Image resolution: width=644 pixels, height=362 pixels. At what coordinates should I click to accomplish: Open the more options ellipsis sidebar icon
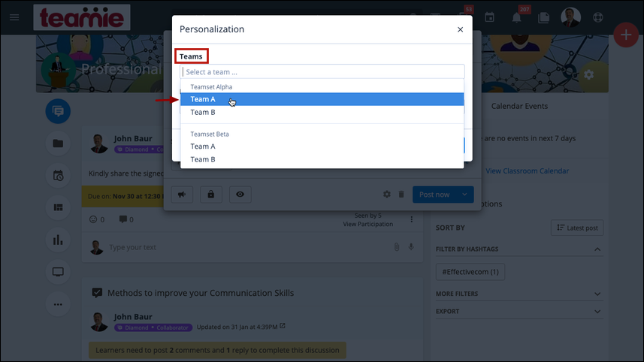click(58, 304)
